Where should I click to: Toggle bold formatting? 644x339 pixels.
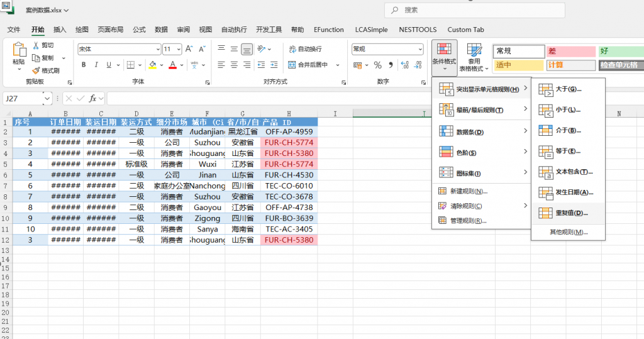(x=84, y=65)
